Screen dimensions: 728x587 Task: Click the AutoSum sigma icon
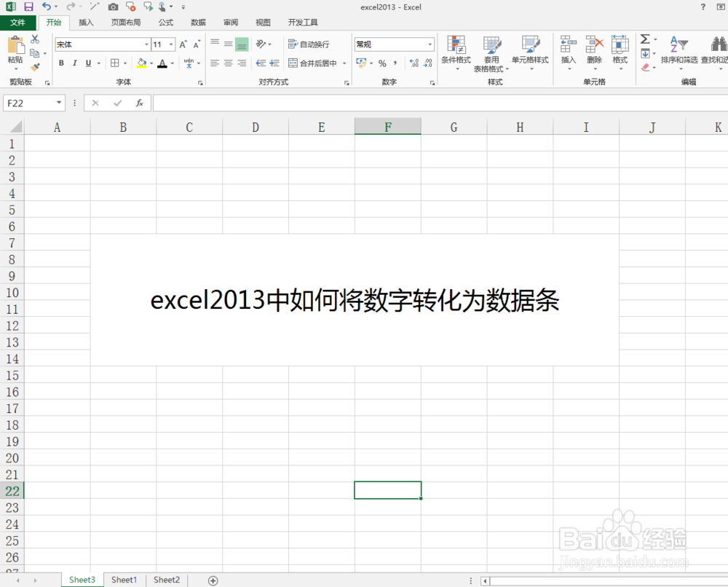645,39
